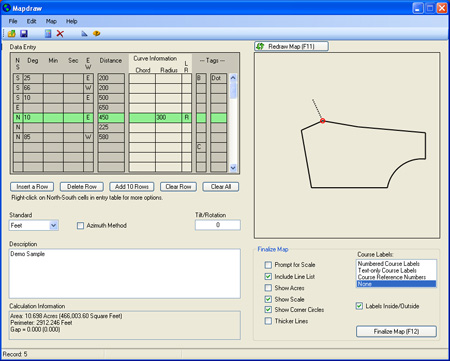Click the Area calculation text line
This screenshot has width=450, height=361.
[66, 316]
